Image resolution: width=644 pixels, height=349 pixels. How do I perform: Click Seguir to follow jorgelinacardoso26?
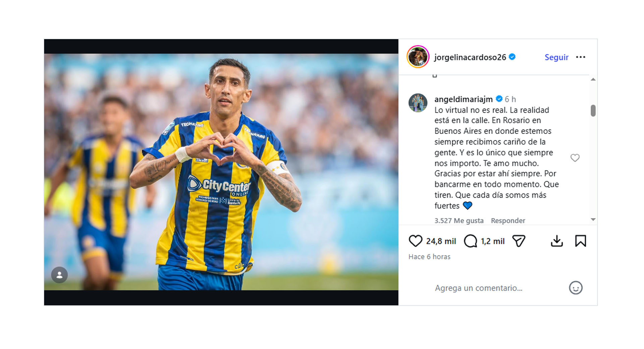click(x=556, y=57)
